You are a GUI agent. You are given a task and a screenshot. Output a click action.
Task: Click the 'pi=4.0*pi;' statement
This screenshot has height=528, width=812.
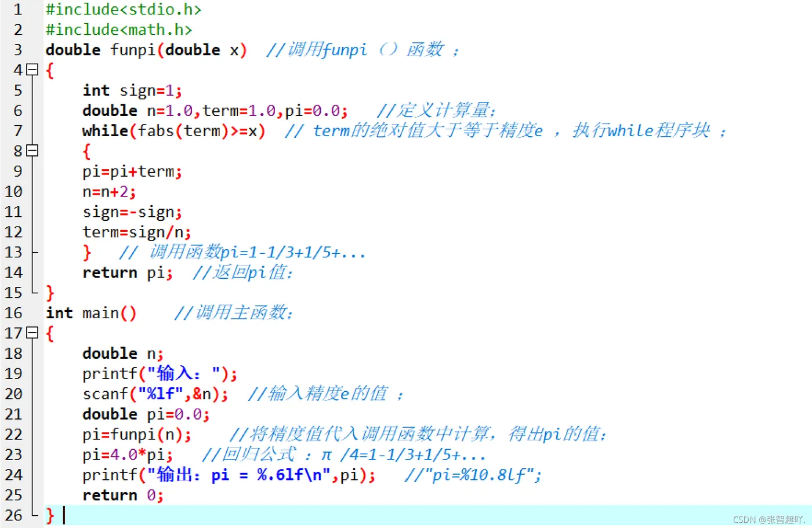128,455
